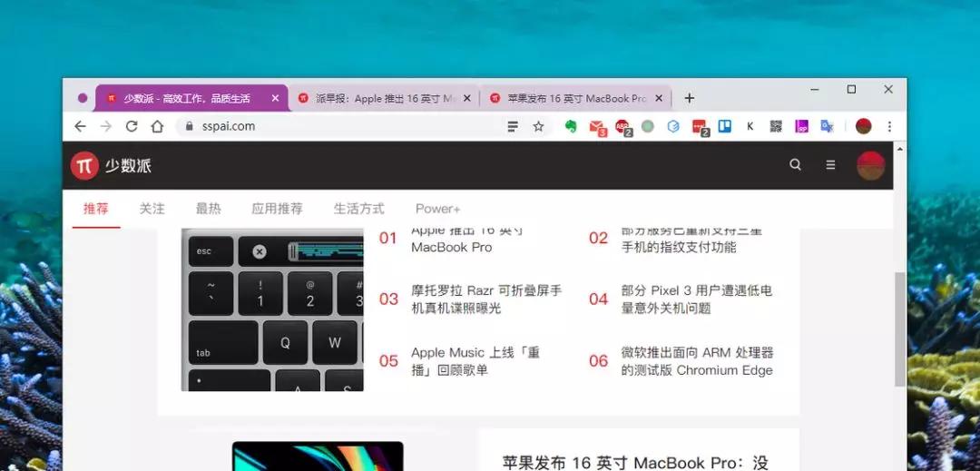Open the 微软推出面向 ARM 处理器 news link
Viewport: 980px width, 471px height.
coord(697,361)
